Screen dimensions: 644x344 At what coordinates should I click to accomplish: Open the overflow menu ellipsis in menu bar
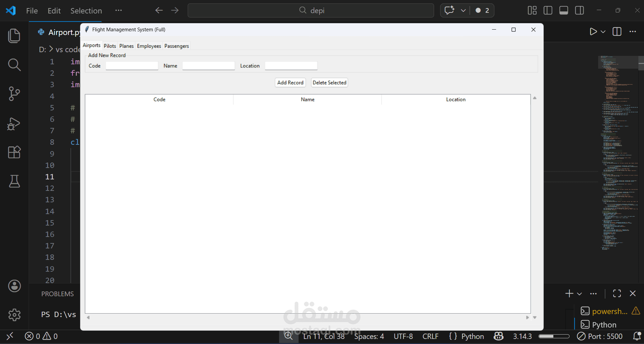coord(118,10)
